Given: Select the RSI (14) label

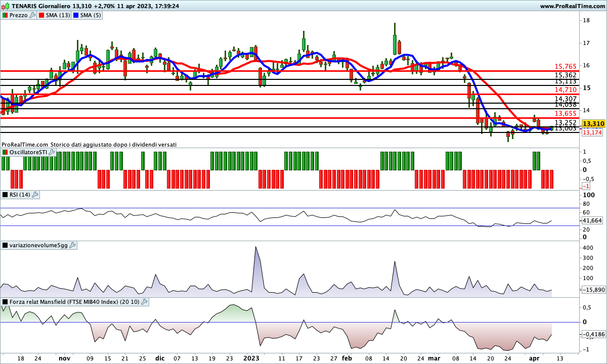Looking at the screenshot, I should click(20, 194).
